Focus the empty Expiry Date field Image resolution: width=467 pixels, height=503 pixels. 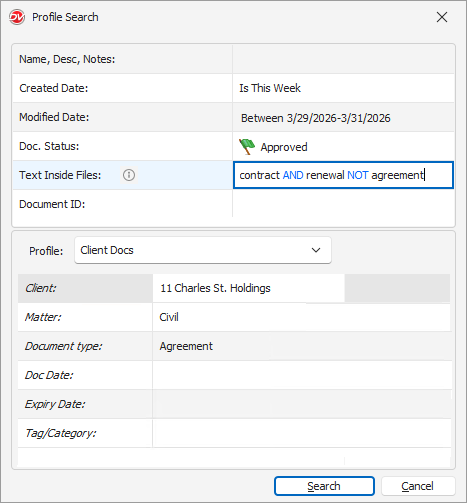(x=302, y=404)
